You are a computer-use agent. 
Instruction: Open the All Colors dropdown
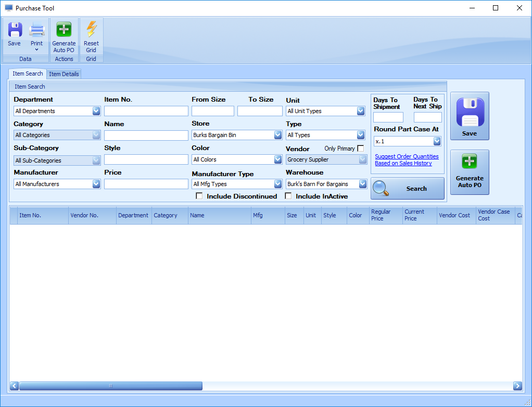(277, 159)
